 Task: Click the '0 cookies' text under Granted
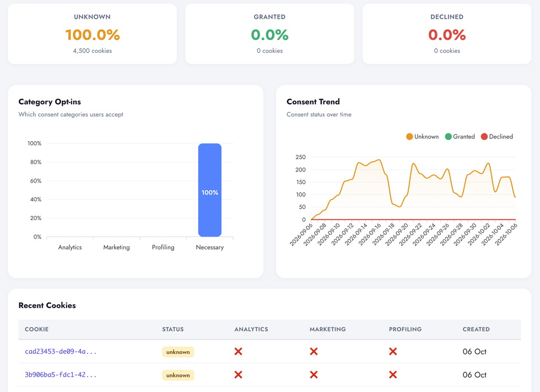click(x=269, y=51)
